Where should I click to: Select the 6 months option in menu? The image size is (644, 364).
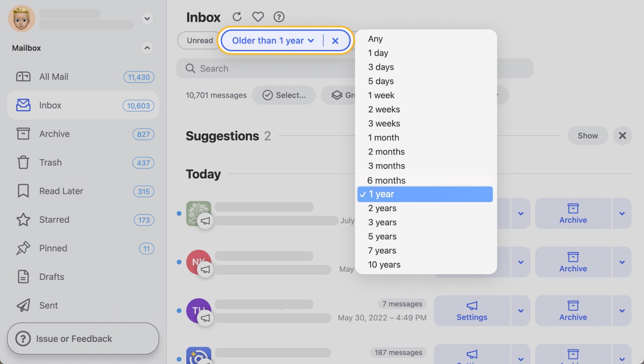click(386, 180)
